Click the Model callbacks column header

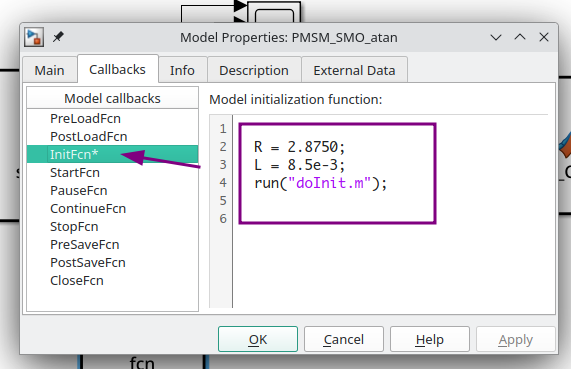[x=113, y=98]
